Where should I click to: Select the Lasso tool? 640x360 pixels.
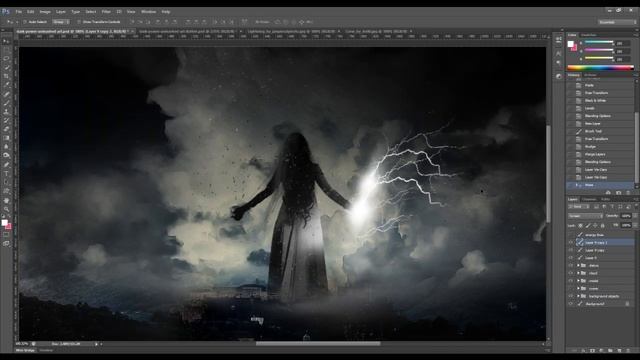[x=6, y=58]
